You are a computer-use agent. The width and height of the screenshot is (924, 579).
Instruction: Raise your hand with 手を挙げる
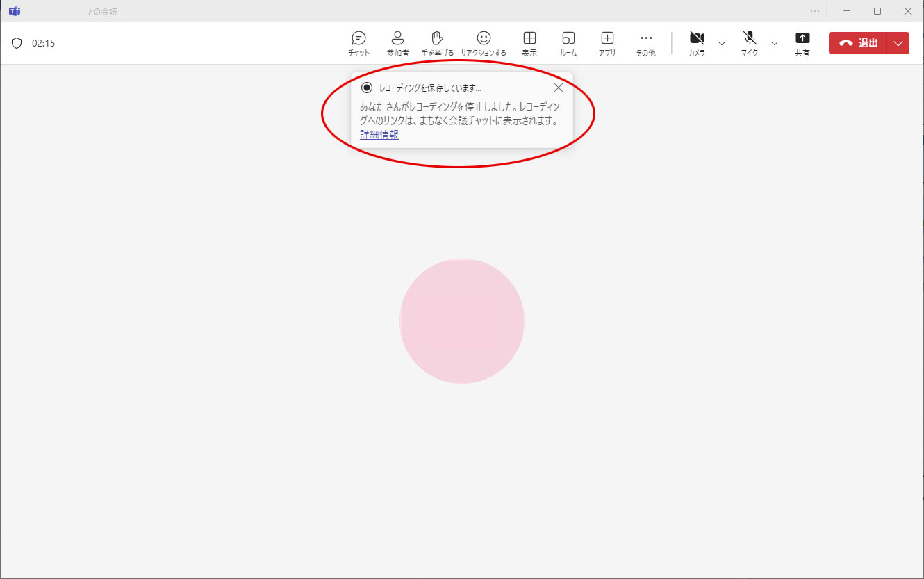point(437,42)
